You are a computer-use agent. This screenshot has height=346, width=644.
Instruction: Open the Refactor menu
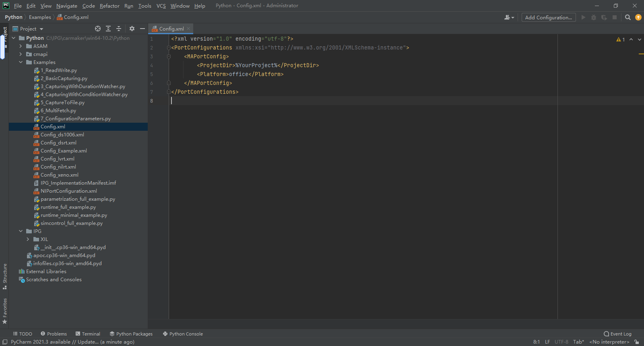(x=109, y=6)
